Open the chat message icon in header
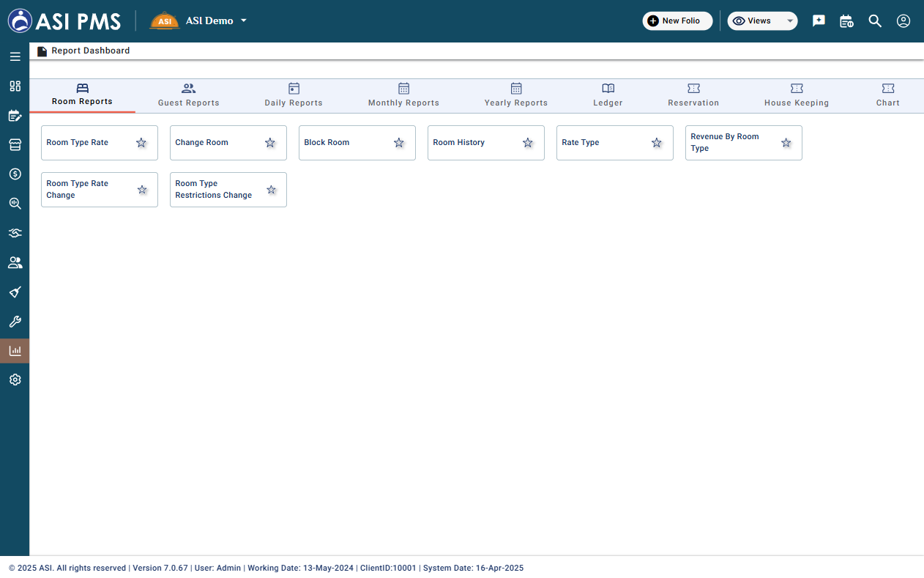Viewport: 924px width, 578px height. pos(819,21)
